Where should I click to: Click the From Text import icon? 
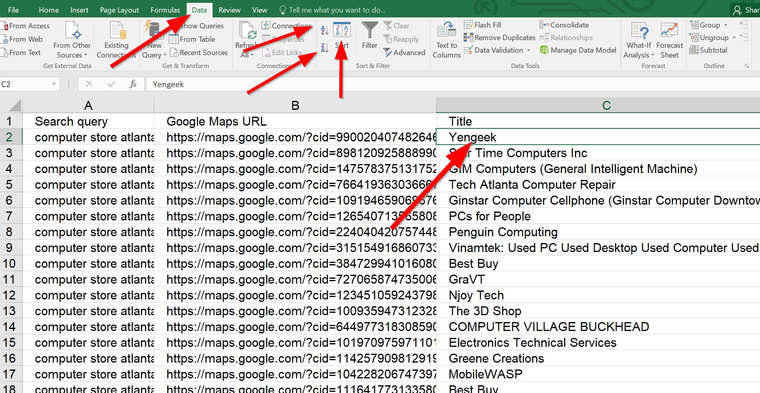4,52
